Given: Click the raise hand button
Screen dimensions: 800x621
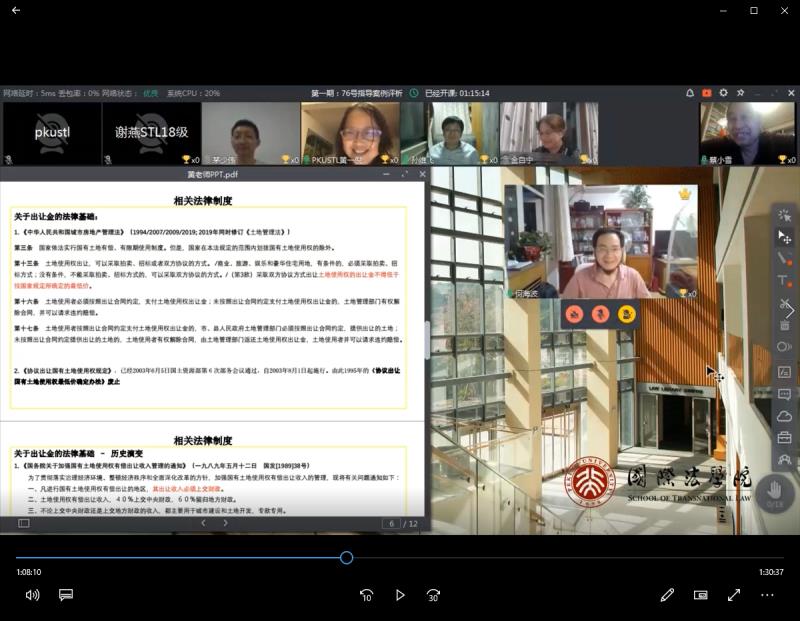Looking at the screenshot, I should pyautogui.click(x=774, y=491).
